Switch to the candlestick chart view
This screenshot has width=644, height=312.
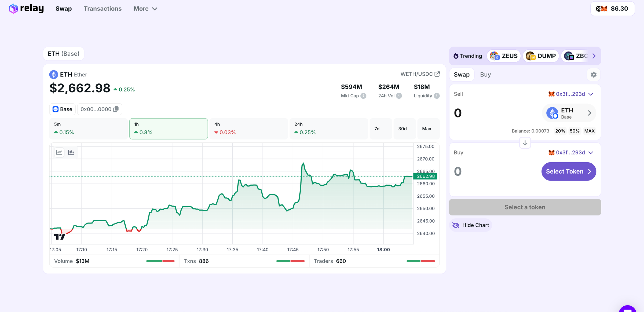pos(71,152)
